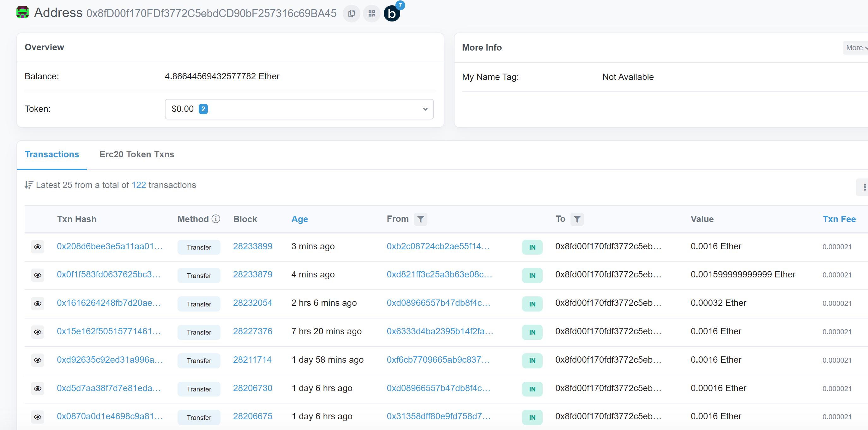The height and width of the screenshot is (430, 868).
Task: Show details of txn 0xd92635c92ed31a996a via eye icon
Action: pyautogui.click(x=38, y=360)
